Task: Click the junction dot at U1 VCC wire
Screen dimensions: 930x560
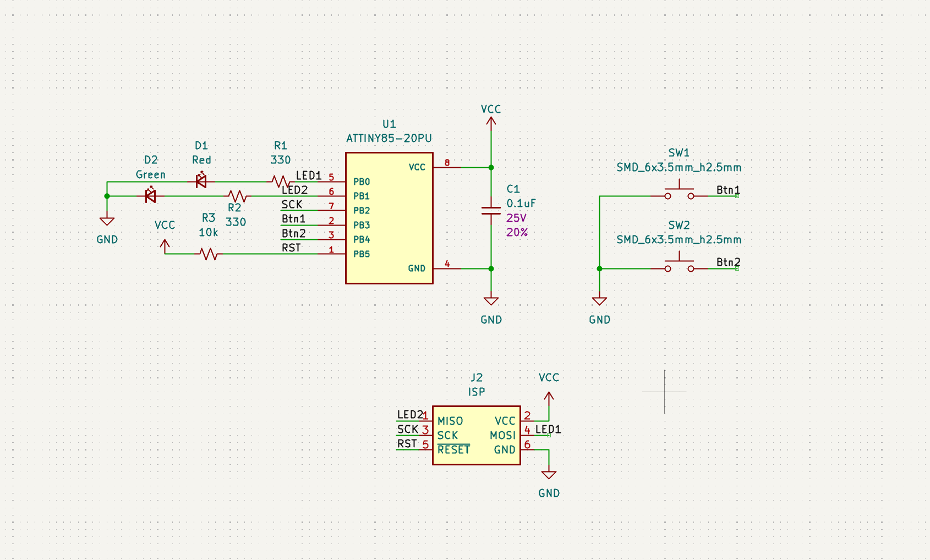Action: pos(491,167)
